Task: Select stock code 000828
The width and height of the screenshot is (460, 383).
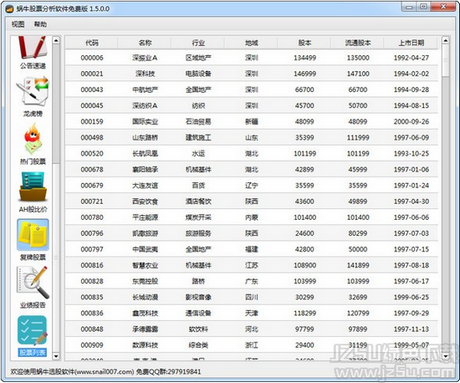Action: [x=92, y=281]
